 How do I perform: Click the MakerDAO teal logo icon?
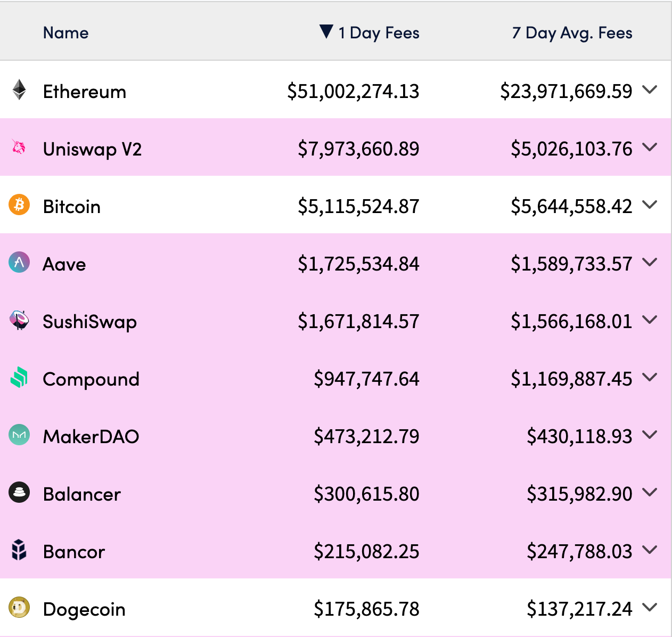point(19,435)
